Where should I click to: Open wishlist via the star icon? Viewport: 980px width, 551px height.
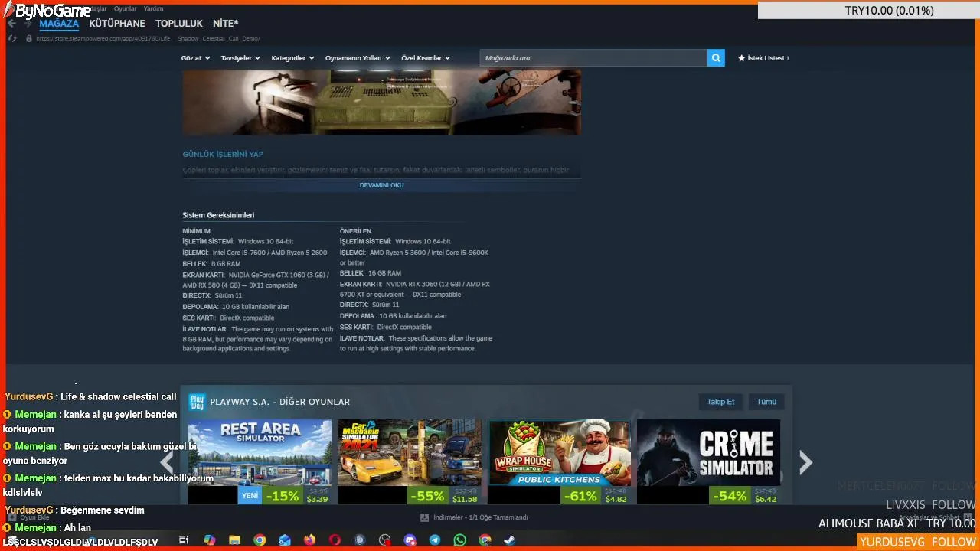pyautogui.click(x=741, y=58)
